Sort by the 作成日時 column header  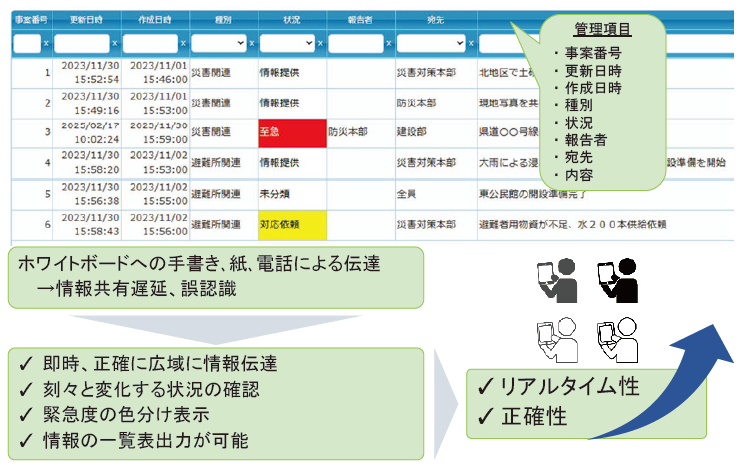click(153, 19)
